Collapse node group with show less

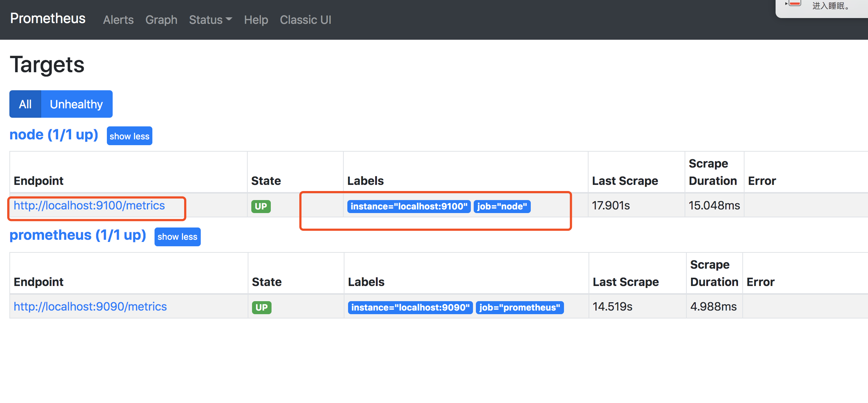pyautogui.click(x=130, y=136)
